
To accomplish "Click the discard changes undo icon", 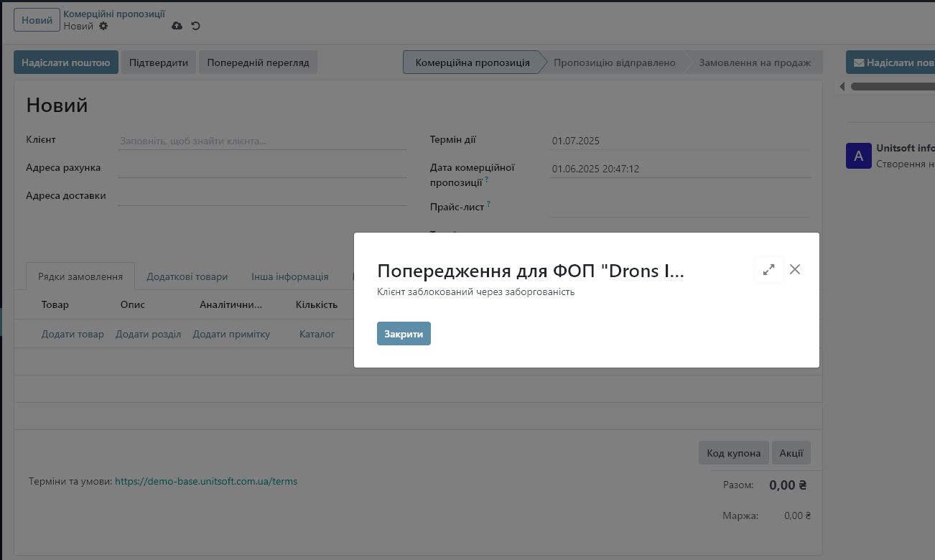I will click(195, 26).
